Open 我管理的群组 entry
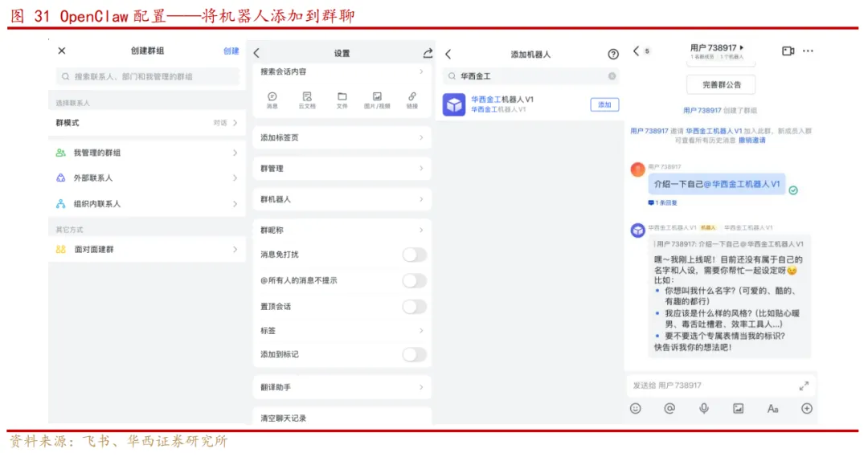This screenshot has width=868, height=457. tap(147, 153)
